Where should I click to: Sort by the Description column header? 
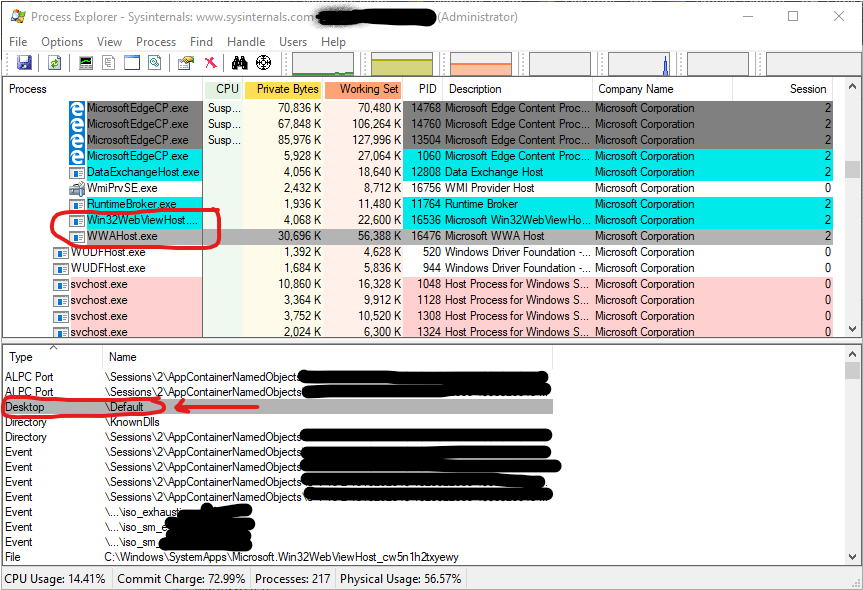click(x=517, y=89)
